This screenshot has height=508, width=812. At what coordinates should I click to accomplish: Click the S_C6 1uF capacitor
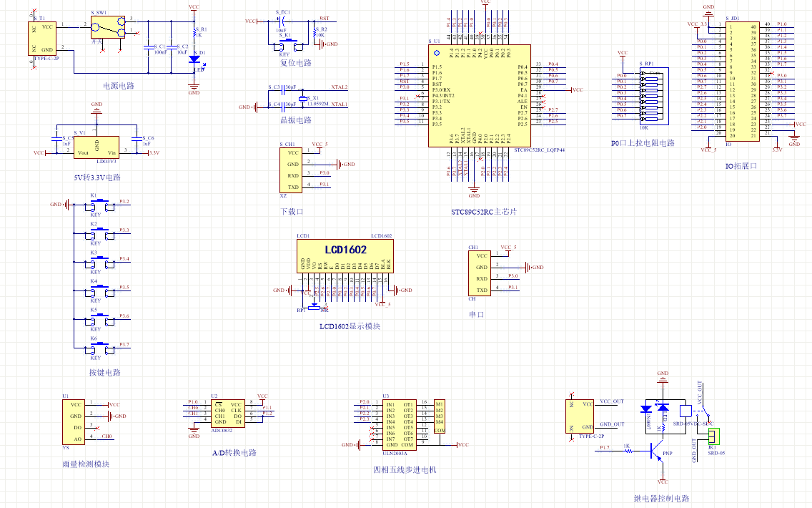tap(137, 139)
